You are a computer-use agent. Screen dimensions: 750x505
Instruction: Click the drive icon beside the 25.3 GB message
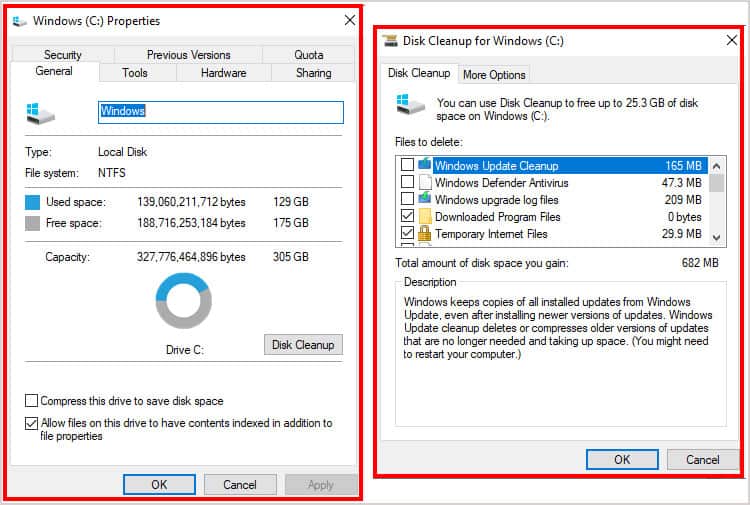coord(410,104)
